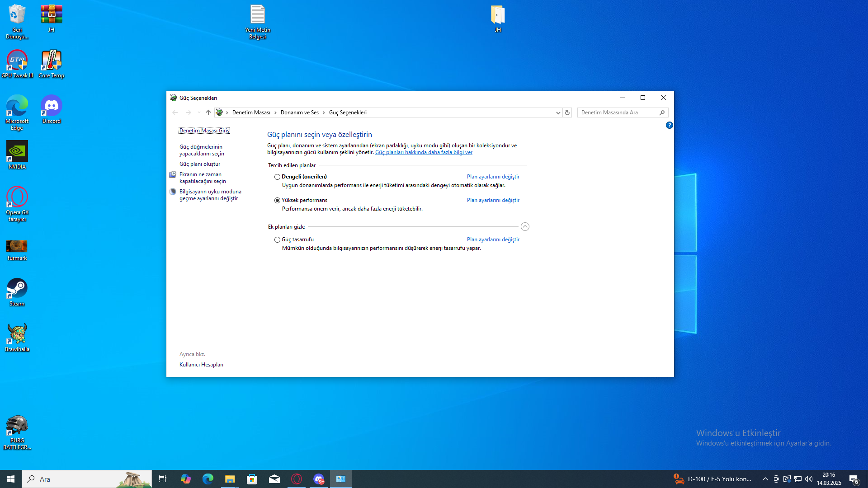Open Microsoft Store from taskbar
The height and width of the screenshot is (488, 868).
pyautogui.click(x=252, y=479)
